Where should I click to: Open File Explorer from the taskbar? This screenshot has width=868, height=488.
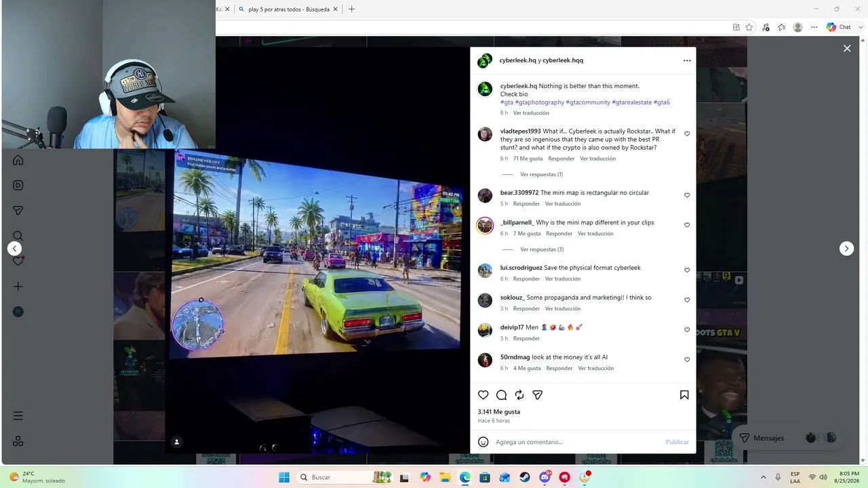click(x=446, y=477)
